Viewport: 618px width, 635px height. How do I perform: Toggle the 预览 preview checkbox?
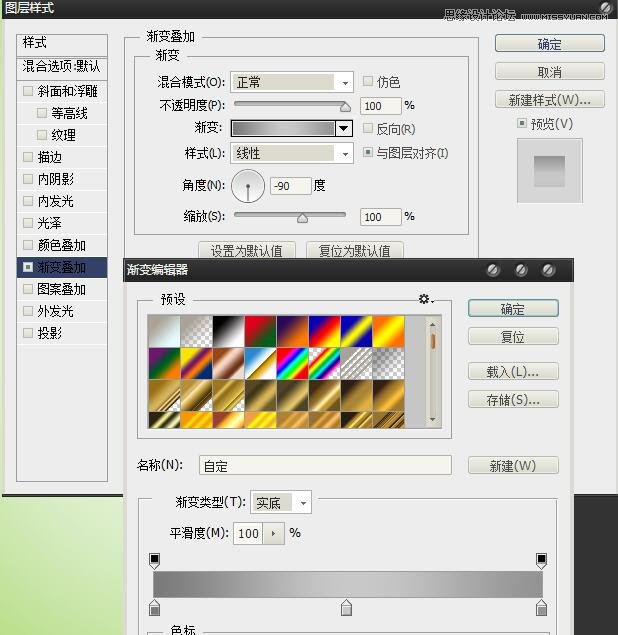point(522,123)
